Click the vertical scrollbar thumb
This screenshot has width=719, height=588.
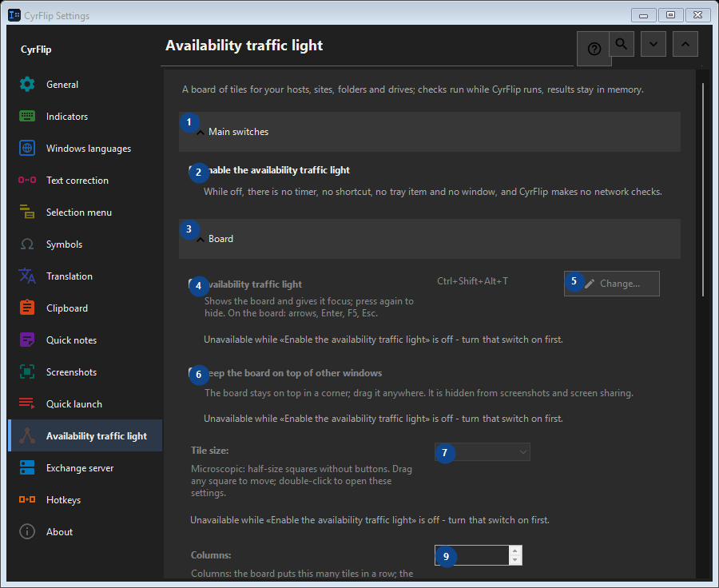[x=703, y=189]
